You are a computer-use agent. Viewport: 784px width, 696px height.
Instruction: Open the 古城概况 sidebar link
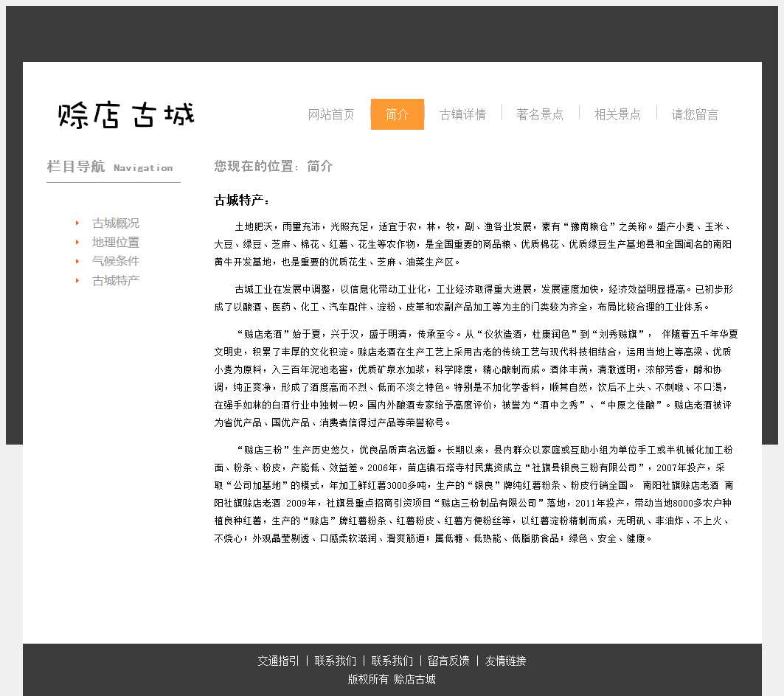pos(116,223)
